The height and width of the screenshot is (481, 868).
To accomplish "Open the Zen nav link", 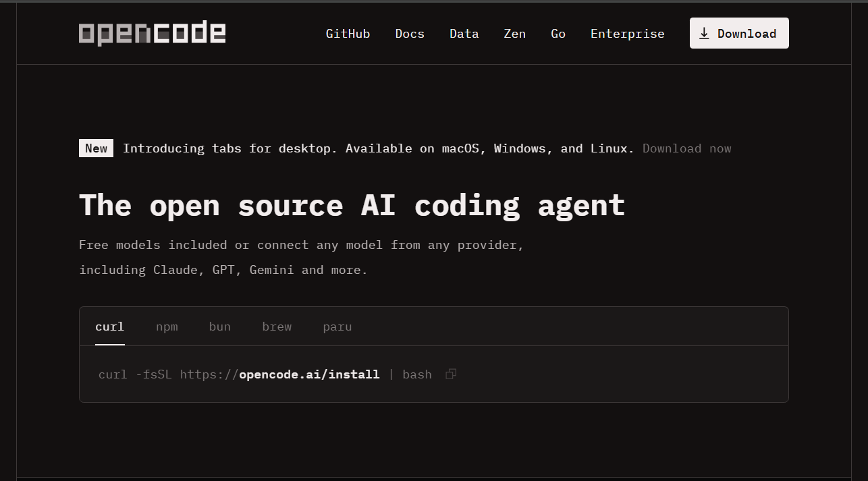I will click(514, 34).
